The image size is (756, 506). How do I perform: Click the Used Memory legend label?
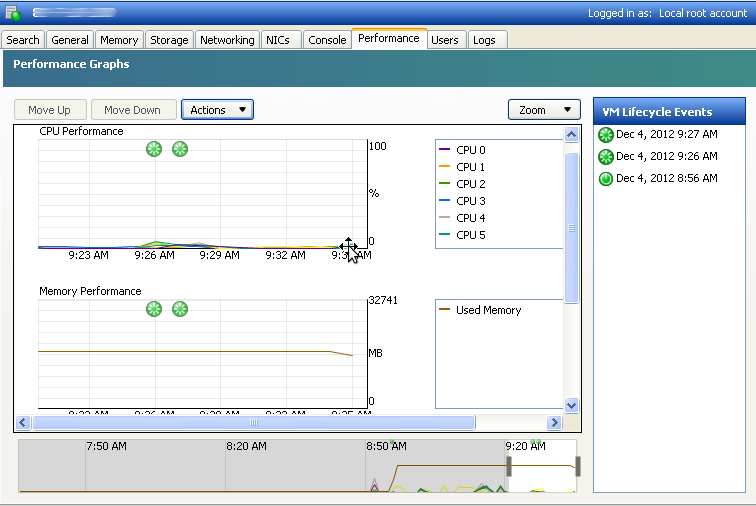point(488,310)
